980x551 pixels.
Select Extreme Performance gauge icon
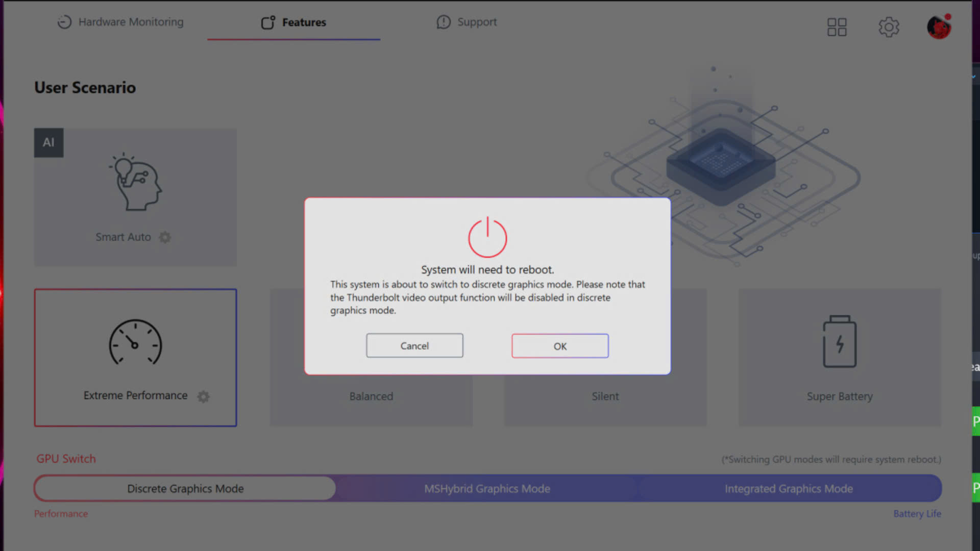pyautogui.click(x=135, y=343)
